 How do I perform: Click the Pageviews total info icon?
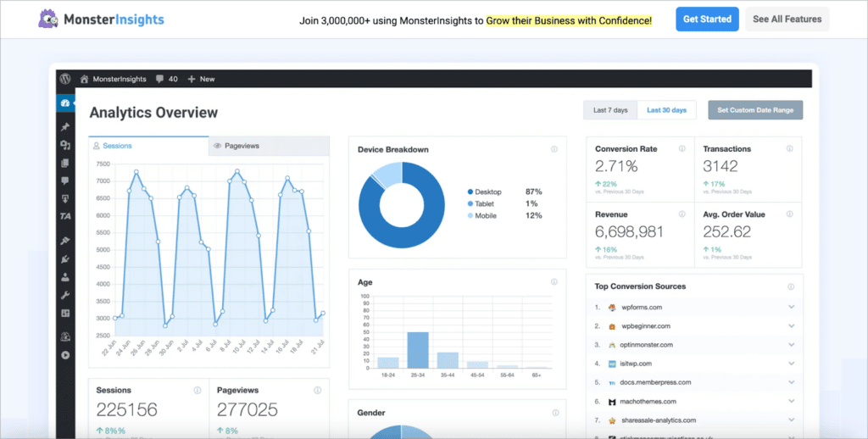318,391
